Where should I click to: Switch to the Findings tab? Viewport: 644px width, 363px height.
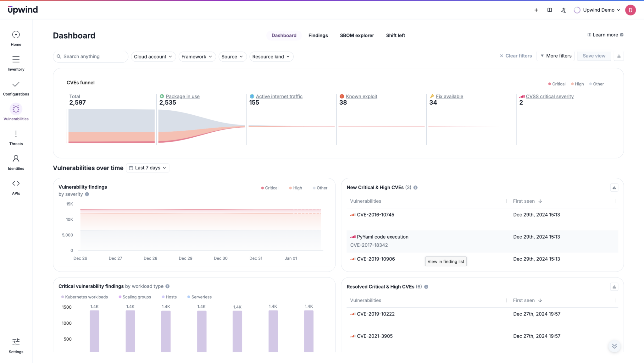[318, 35]
